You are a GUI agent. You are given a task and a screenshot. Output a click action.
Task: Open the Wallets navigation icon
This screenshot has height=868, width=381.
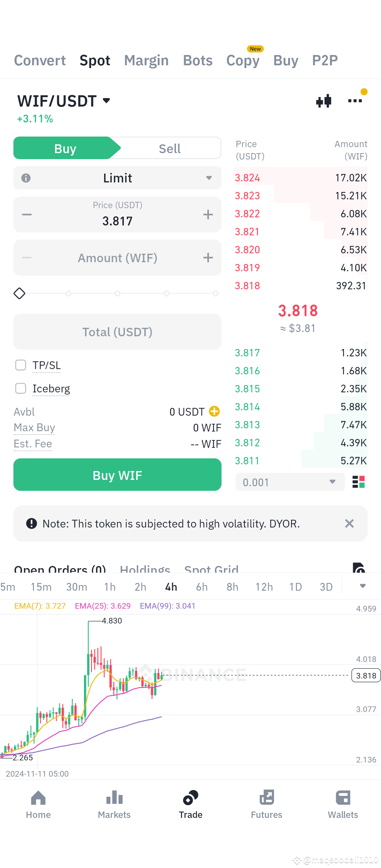pyautogui.click(x=343, y=798)
